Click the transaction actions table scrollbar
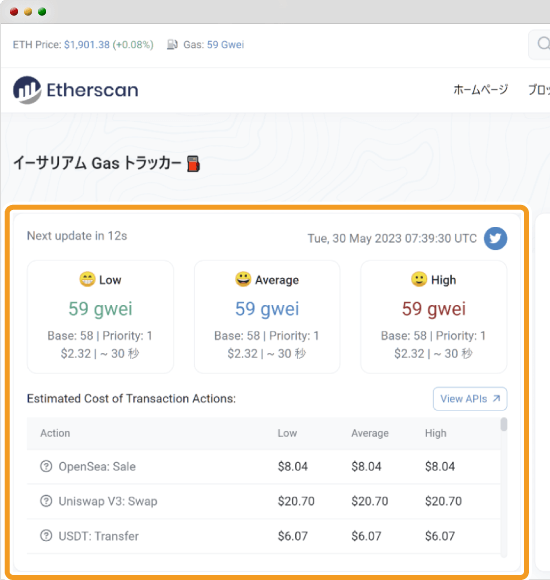 click(x=503, y=425)
